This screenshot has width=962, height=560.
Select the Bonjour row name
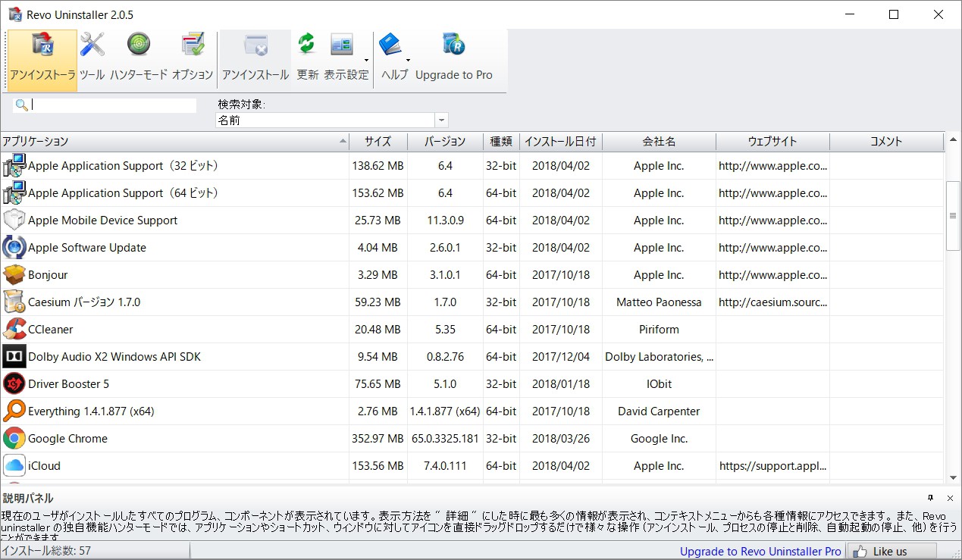pyautogui.click(x=48, y=275)
